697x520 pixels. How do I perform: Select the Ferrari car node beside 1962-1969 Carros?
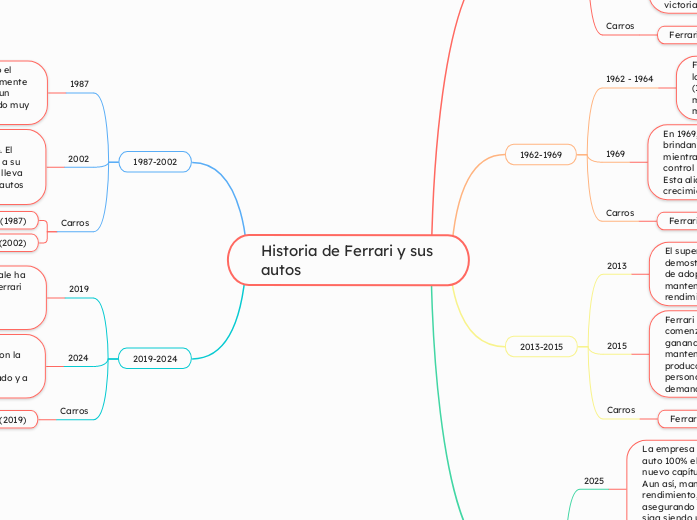677,221
